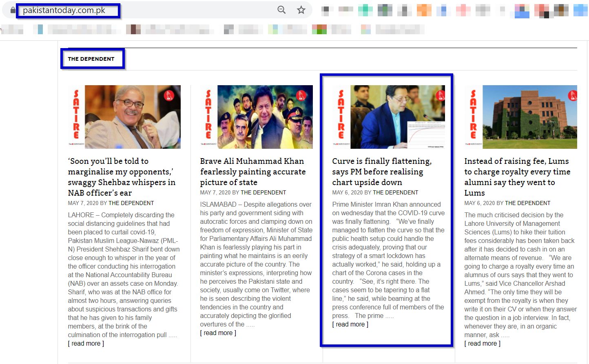589x364 pixels.
Task: Open the Imran Khan chart article thumbnail
Action: tap(388, 117)
